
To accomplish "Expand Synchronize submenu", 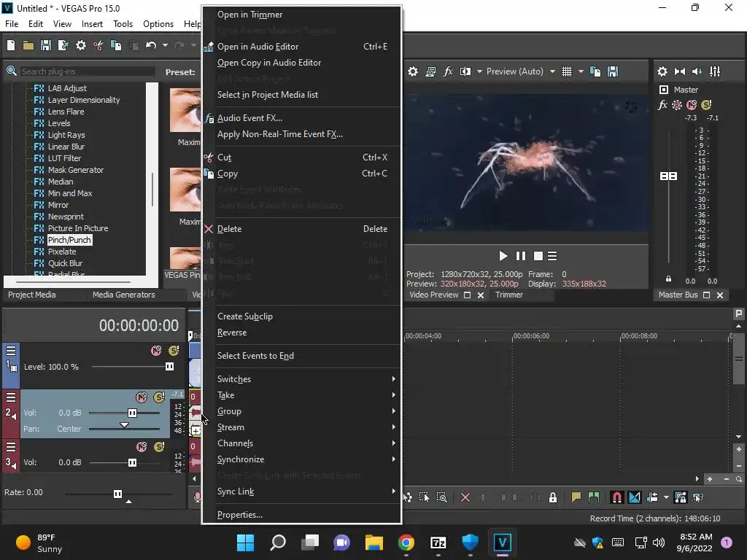I will (301, 459).
